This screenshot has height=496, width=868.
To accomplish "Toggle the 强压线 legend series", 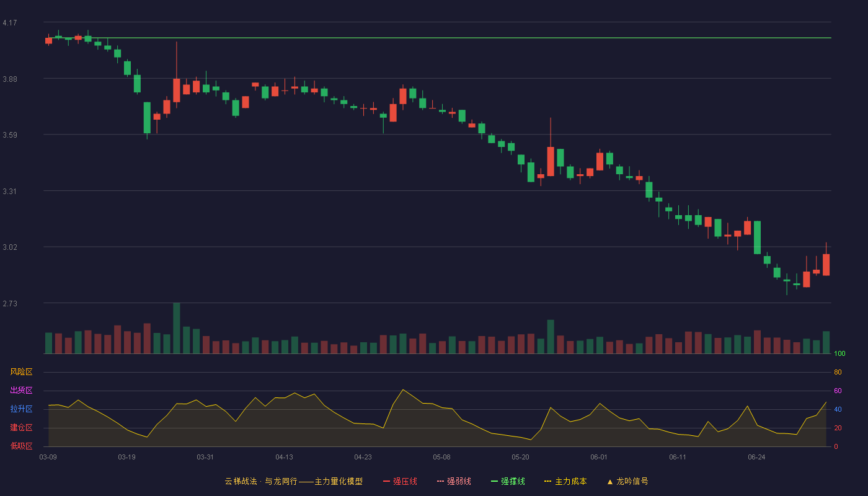I will coord(400,481).
